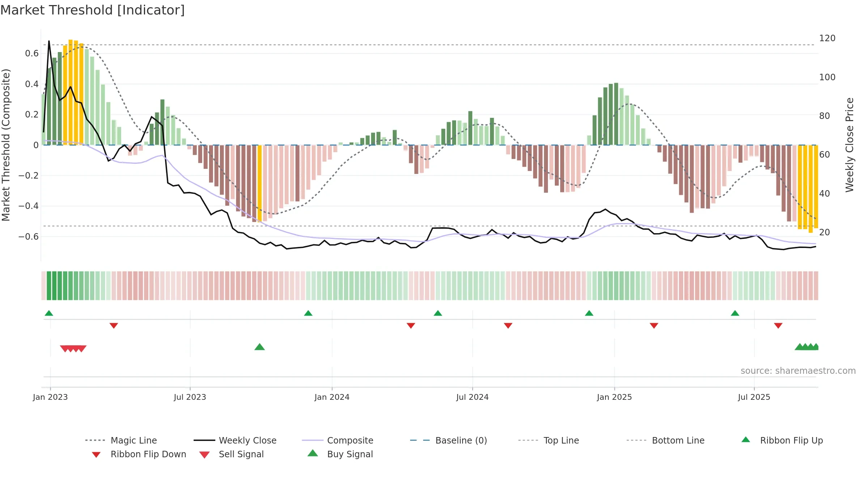Image resolution: width=868 pixels, height=488 pixels.
Task: Click the Jan 2023 x-axis label
Action: point(50,397)
